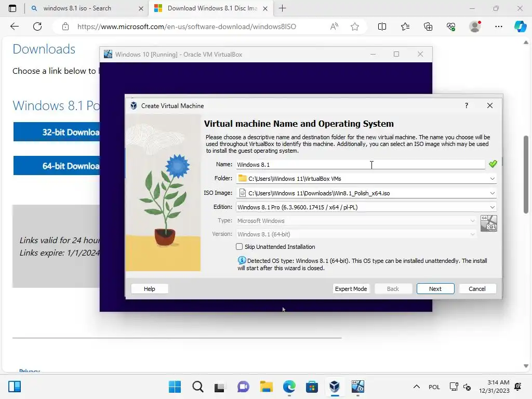Switch to Expert Mode
The width and height of the screenshot is (532, 399).
(351, 289)
